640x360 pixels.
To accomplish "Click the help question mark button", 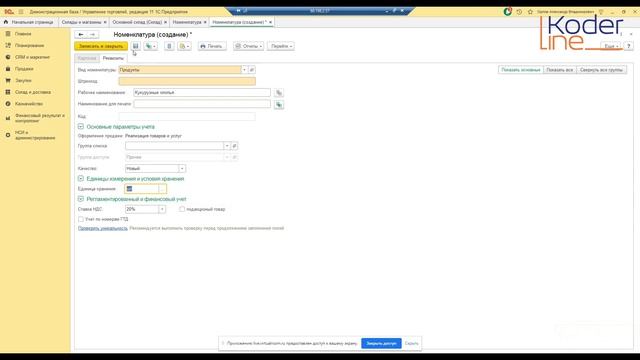I will click(629, 46).
